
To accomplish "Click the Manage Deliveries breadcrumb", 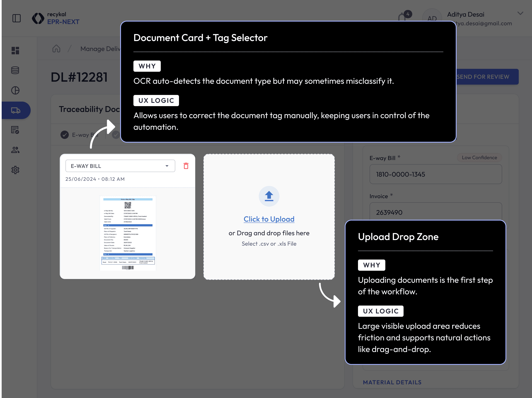I will (x=100, y=49).
